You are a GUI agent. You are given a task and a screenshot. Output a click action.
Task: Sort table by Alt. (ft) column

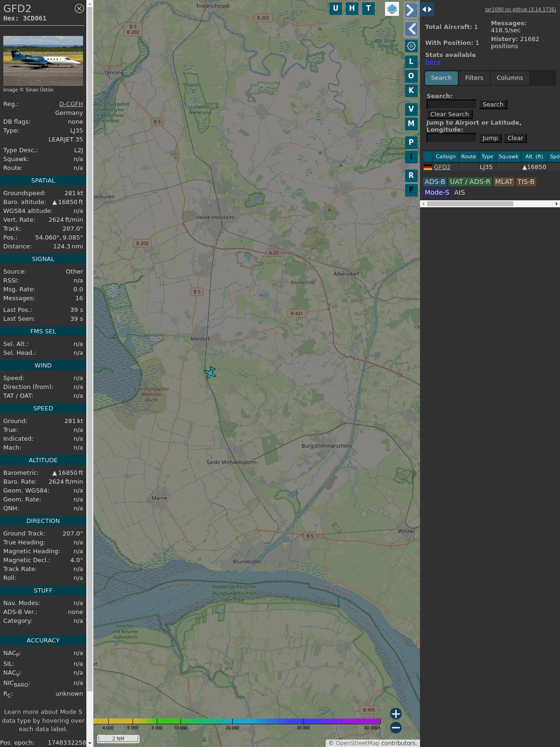click(x=534, y=156)
